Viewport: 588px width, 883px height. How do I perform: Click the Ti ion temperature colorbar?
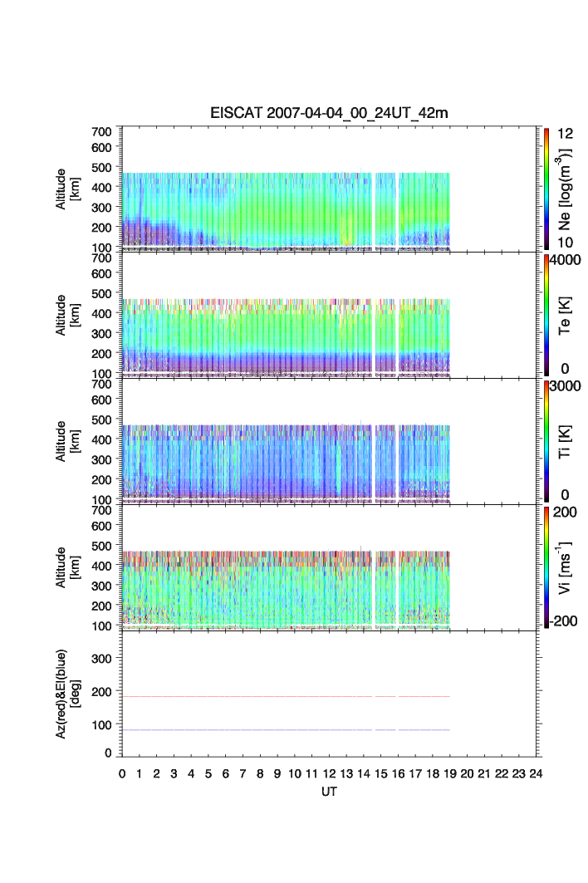tap(546, 440)
